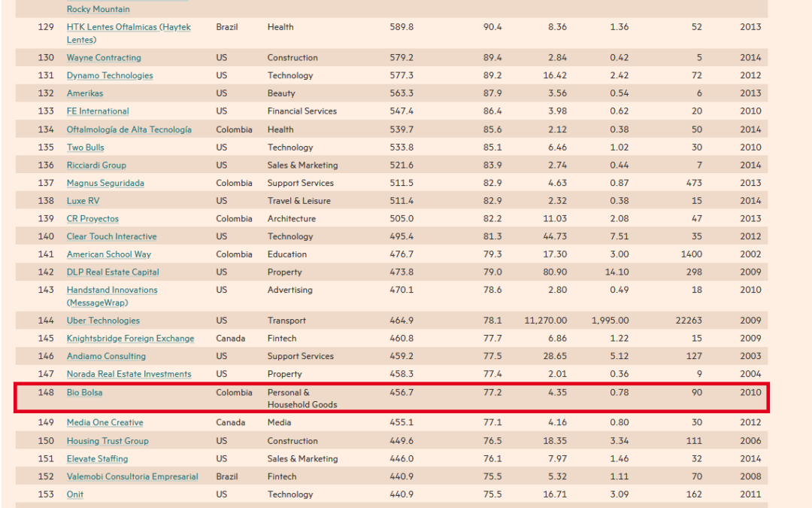Click the Transport sector cell

[x=286, y=321]
